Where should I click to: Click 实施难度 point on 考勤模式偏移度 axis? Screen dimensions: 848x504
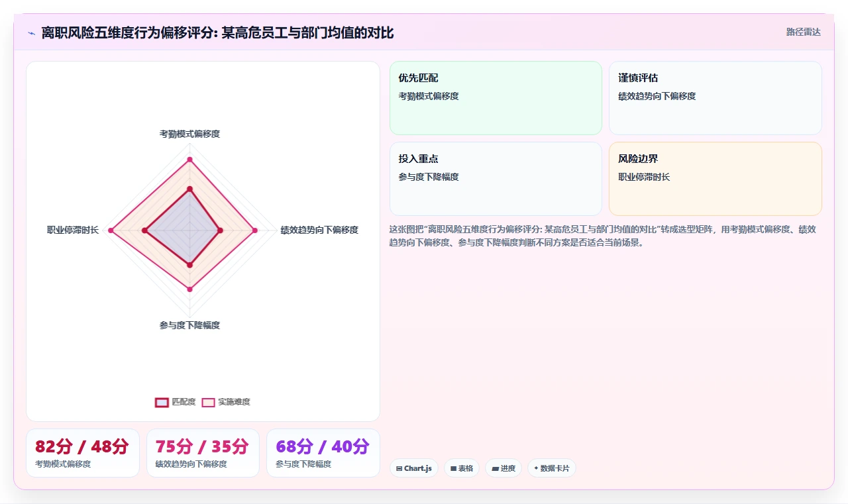[189, 160]
